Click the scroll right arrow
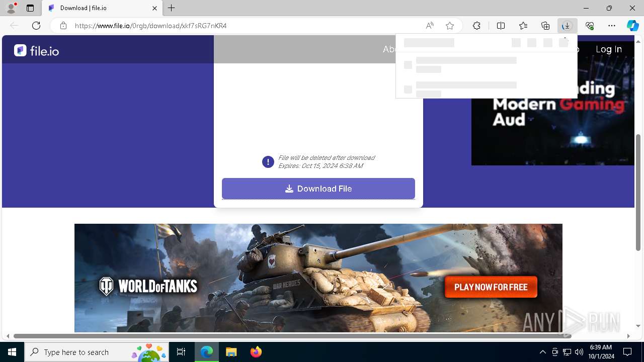Viewport: 644px width, 362px height. click(x=628, y=336)
